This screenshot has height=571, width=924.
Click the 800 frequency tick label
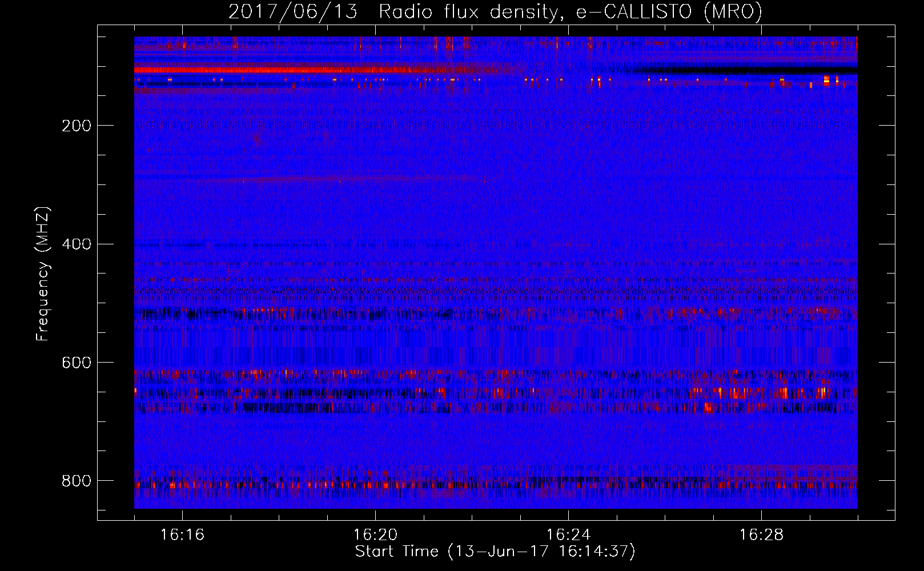tap(77, 481)
